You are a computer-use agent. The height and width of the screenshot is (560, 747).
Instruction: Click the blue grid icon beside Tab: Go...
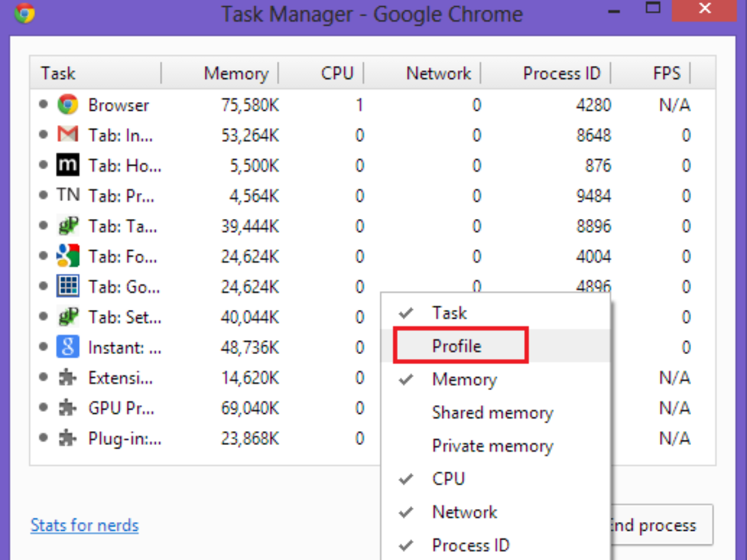(x=67, y=286)
